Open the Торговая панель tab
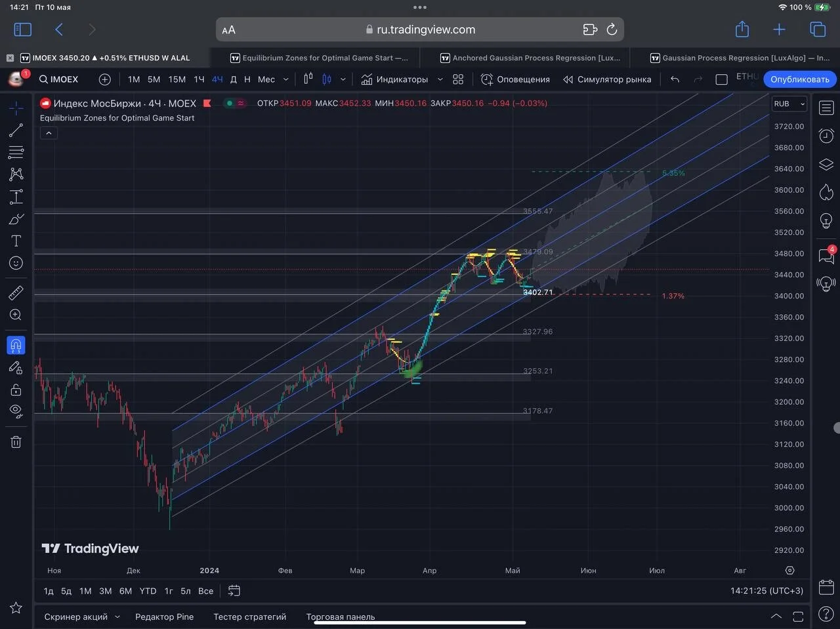840x629 pixels. click(x=341, y=617)
